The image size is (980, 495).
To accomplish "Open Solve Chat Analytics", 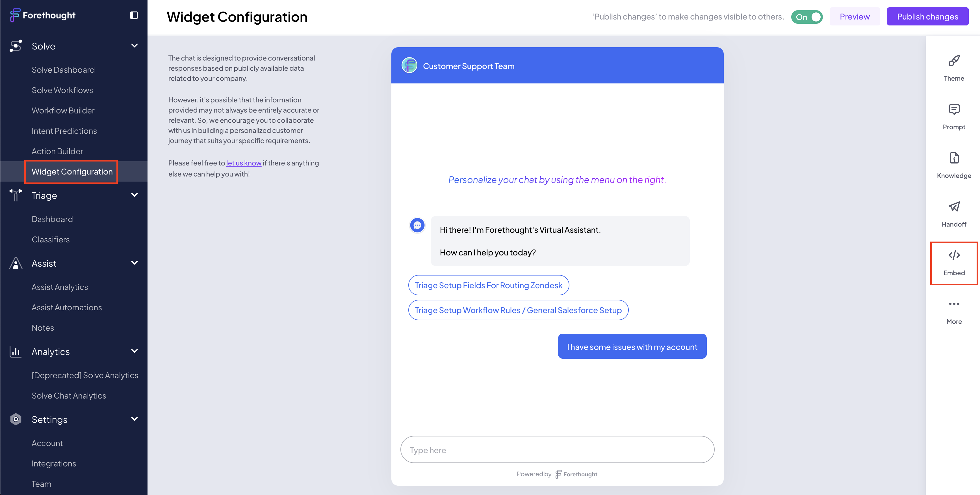I will tap(69, 396).
